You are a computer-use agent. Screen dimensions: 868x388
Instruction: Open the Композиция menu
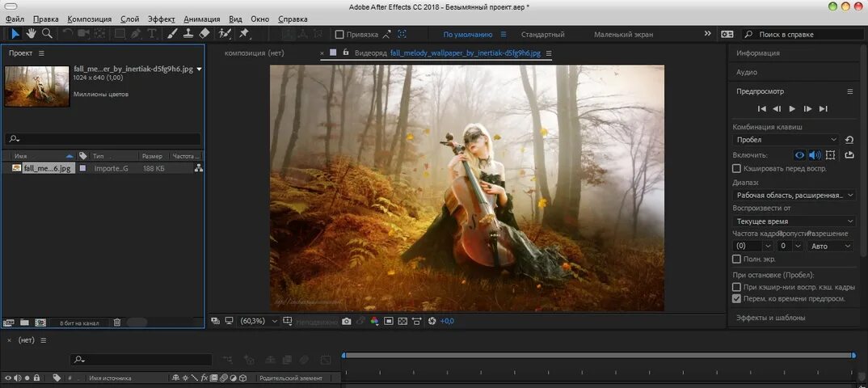(89, 19)
